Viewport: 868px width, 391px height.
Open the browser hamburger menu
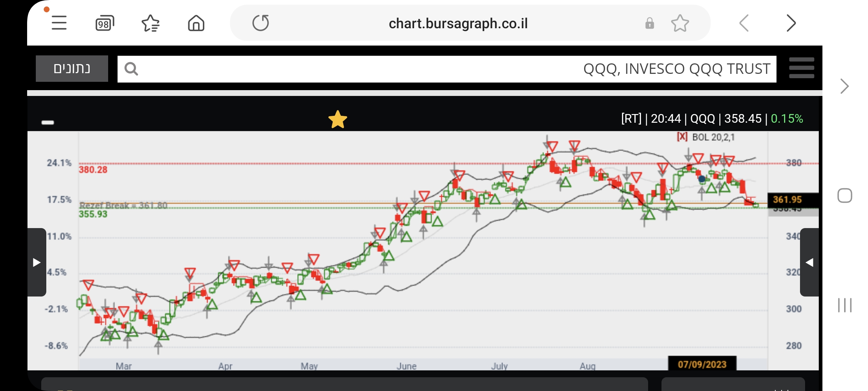point(59,23)
